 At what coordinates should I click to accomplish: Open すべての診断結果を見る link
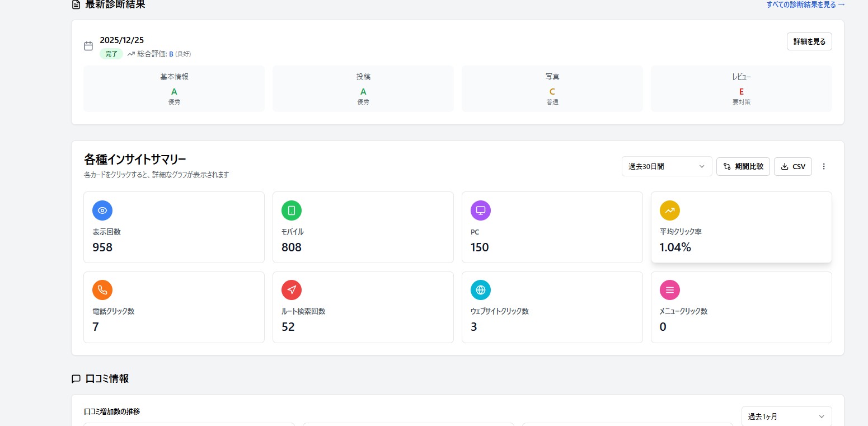pos(805,4)
